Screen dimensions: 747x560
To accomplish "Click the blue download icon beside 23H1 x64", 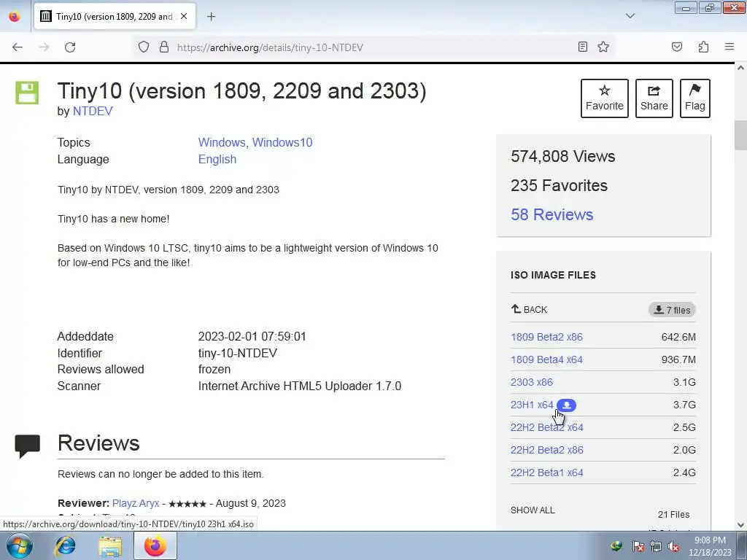I will click(566, 405).
